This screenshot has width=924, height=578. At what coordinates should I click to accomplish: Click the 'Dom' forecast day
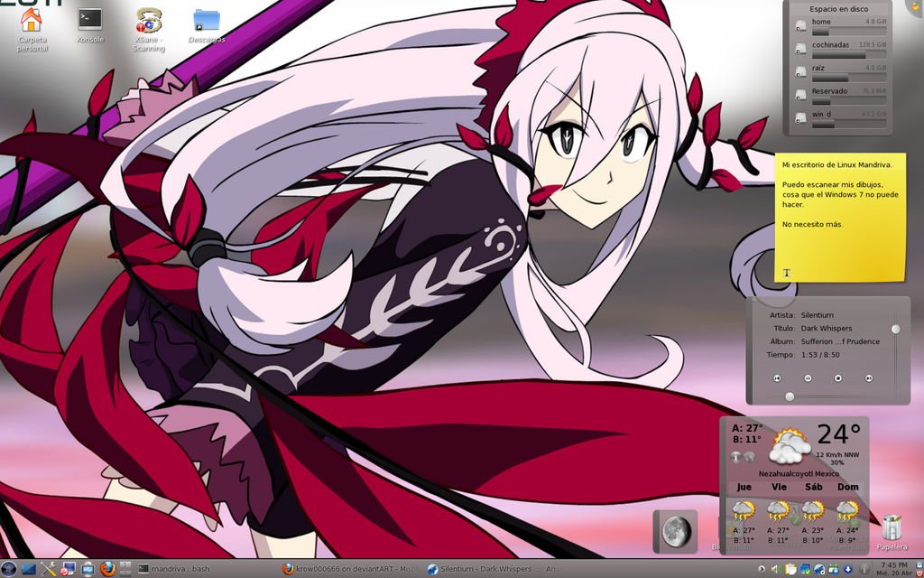(x=848, y=487)
